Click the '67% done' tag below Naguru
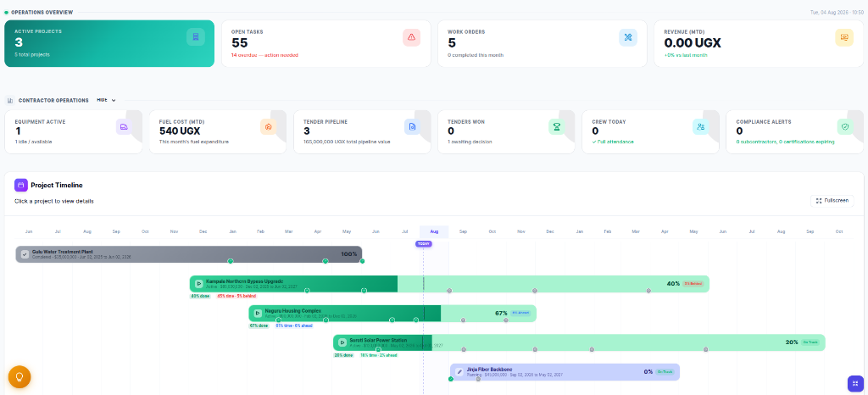Viewport: 868px width, 395px height. coord(259,325)
